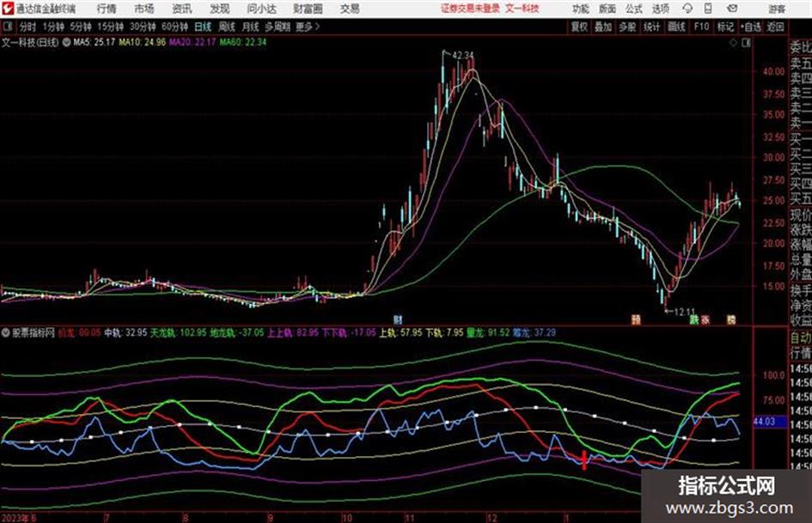Click the MA60: 22.34 value

click(243, 42)
